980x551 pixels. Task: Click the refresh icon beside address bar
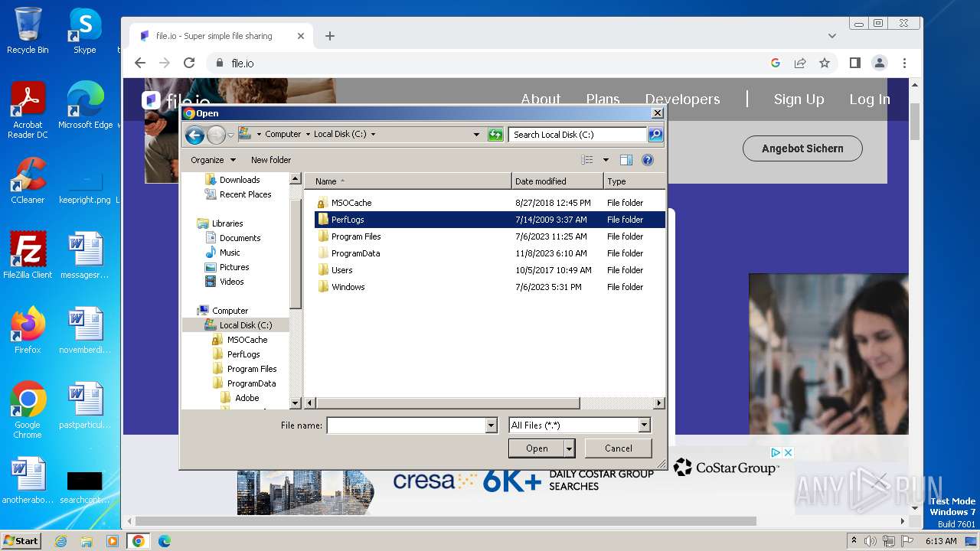(495, 135)
